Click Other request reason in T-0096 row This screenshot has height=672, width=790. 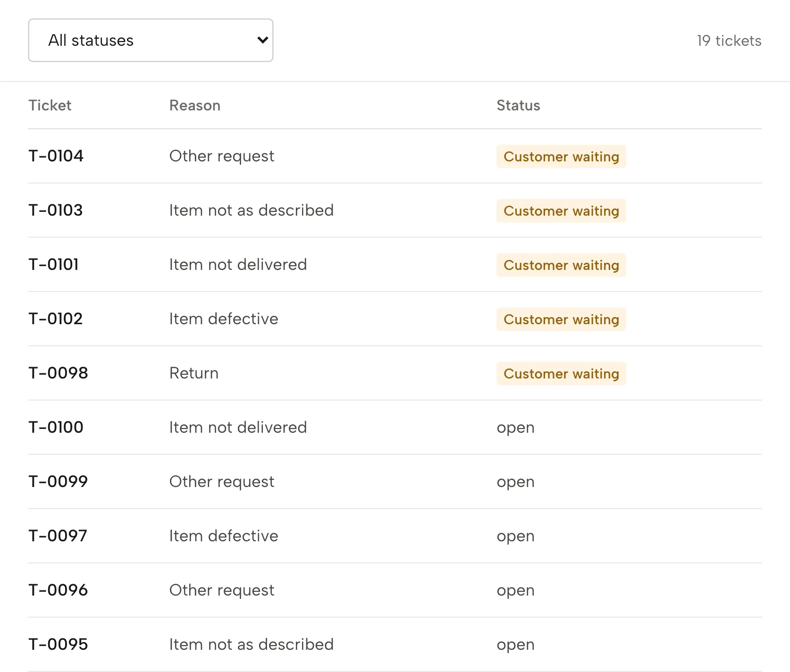tap(222, 590)
